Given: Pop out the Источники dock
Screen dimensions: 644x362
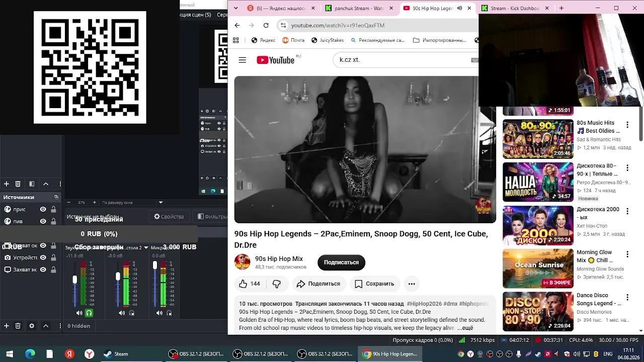Looking at the screenshot, I should pos(56,197).
